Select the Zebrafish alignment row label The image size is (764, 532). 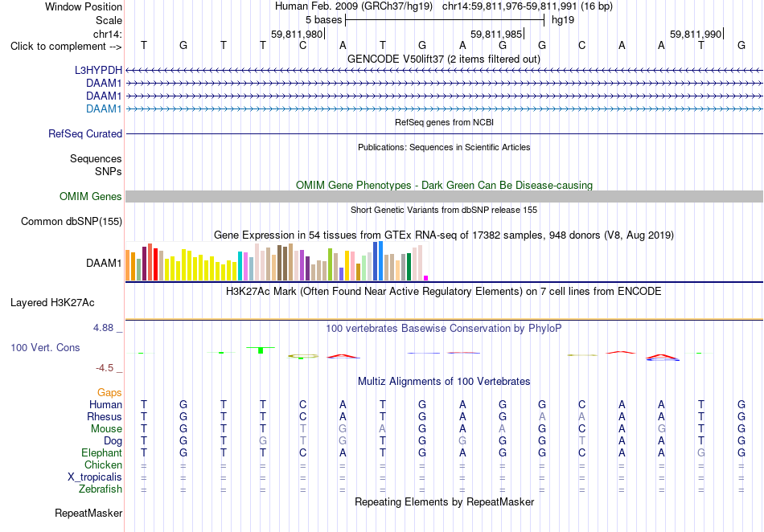point(101,489)
